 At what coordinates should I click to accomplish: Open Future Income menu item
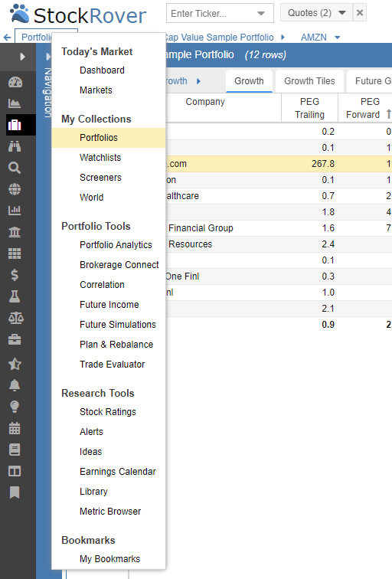[x=109, y=305]
